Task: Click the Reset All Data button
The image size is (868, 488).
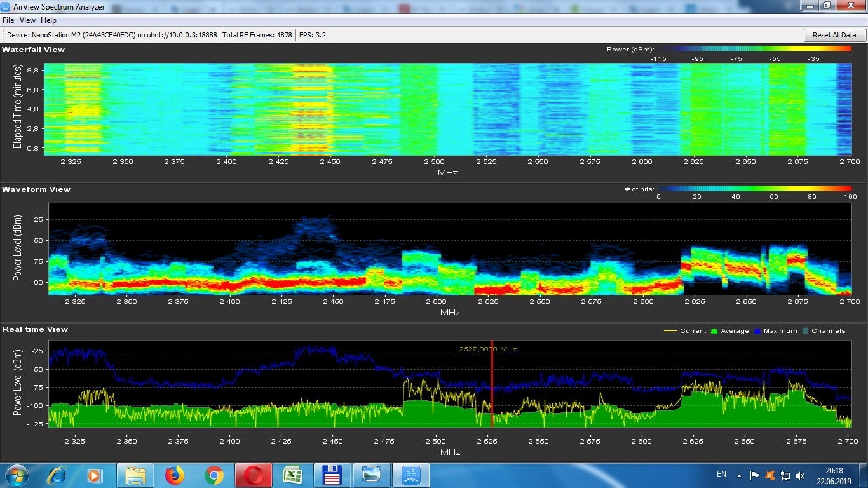Action: pyautogui.click(x=834, y=35)
